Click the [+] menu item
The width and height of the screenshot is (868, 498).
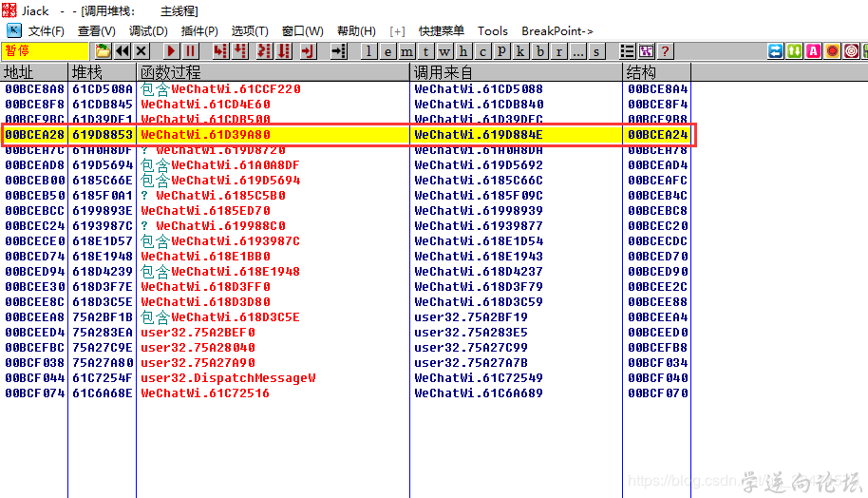tap(397, 31)
